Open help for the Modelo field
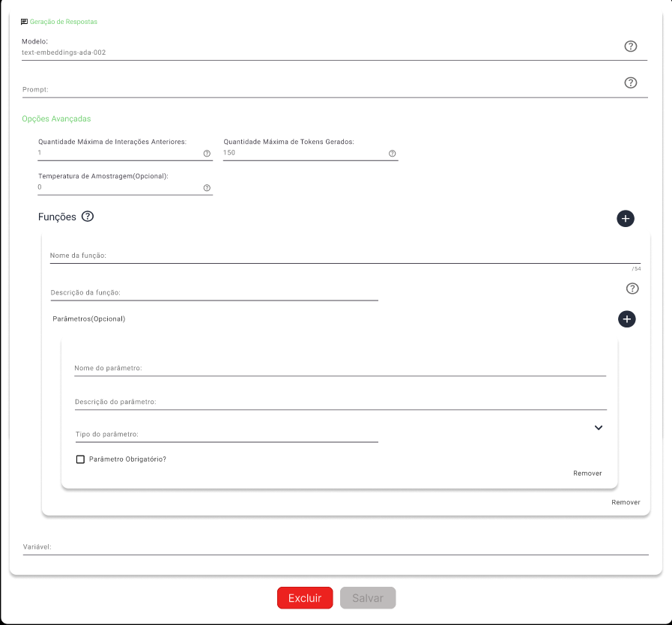The height and width of the screenshot is (625, 672). [x=630, y=46]
